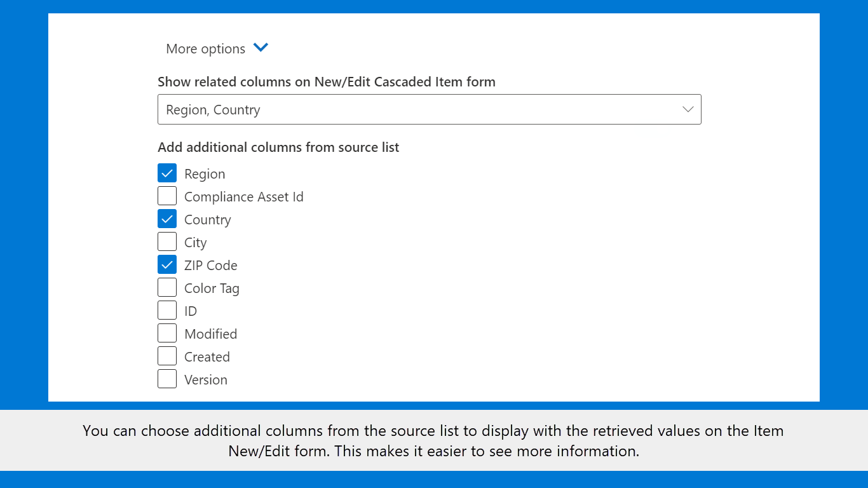This screenshot has height=488, width=868.
Task: Open the related columns dropdown
Action: [429, 109]
